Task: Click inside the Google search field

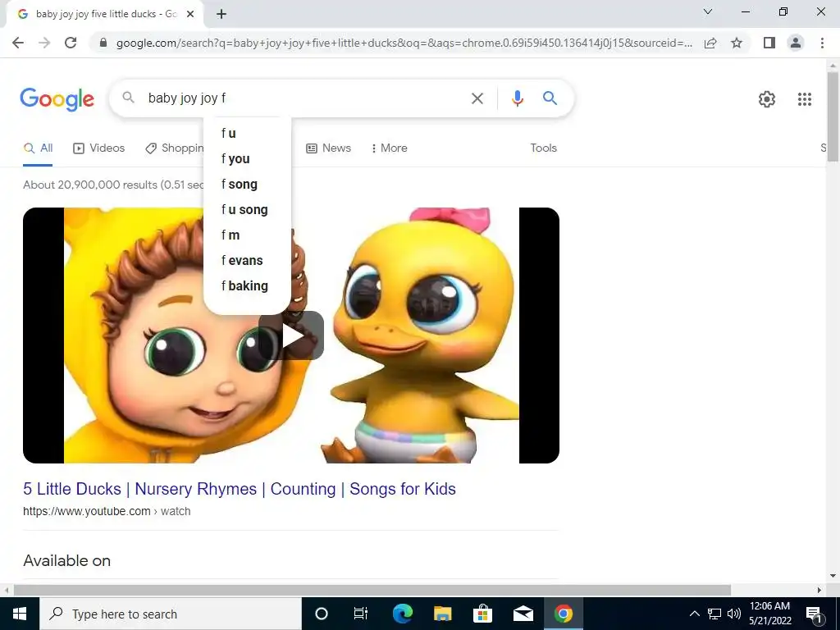Action: (x=305, y=98)
